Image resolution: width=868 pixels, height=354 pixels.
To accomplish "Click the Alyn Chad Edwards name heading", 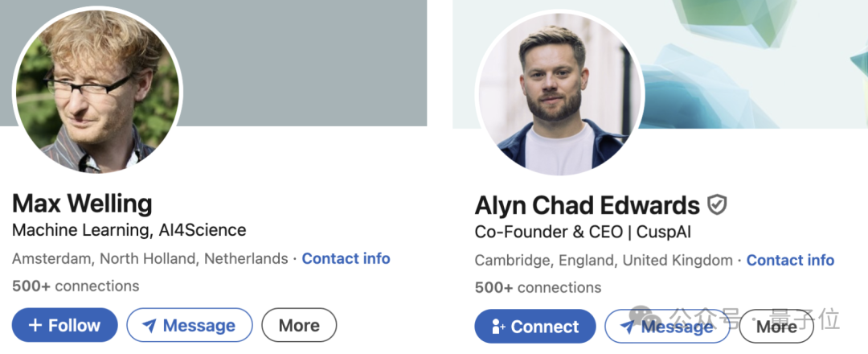I will point(587,206).
